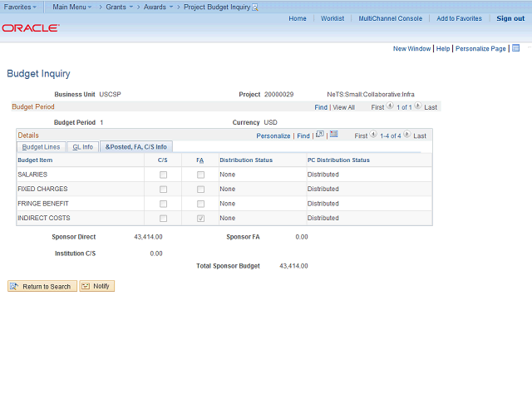Click the Budget Period previous row arrow

[x=391, y=106]
